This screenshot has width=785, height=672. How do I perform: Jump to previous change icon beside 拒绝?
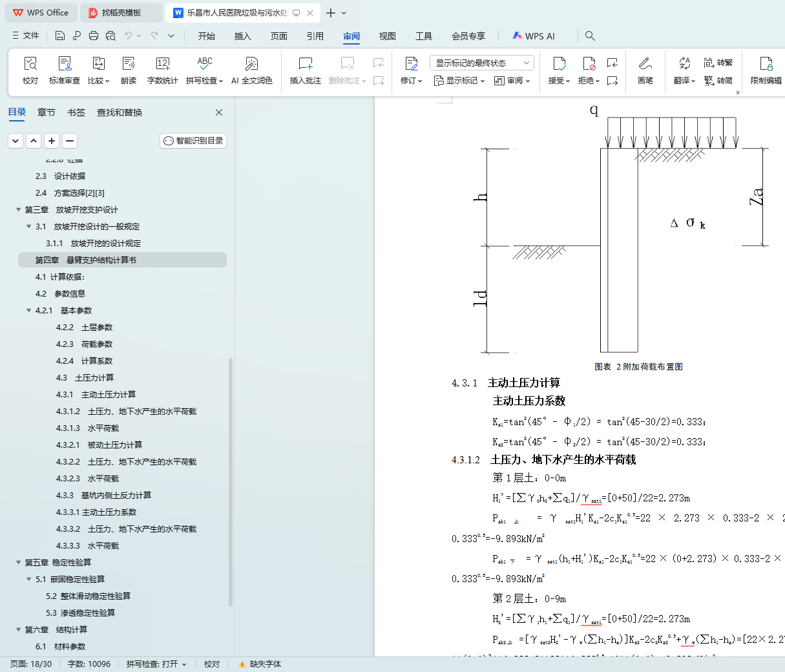[612, 63]
